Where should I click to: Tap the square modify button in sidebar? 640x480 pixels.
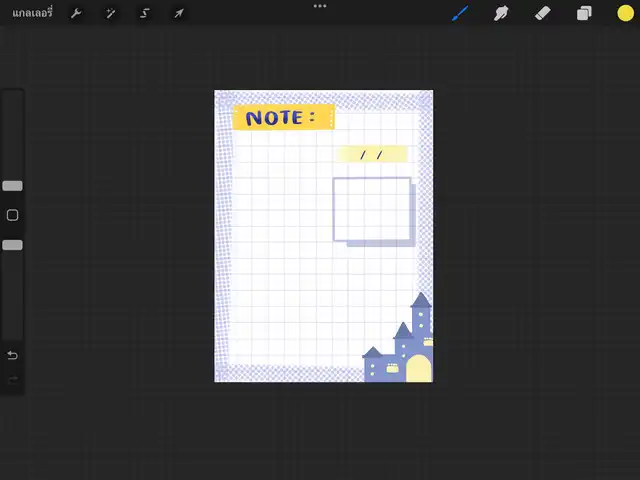(x=12, y=215)
